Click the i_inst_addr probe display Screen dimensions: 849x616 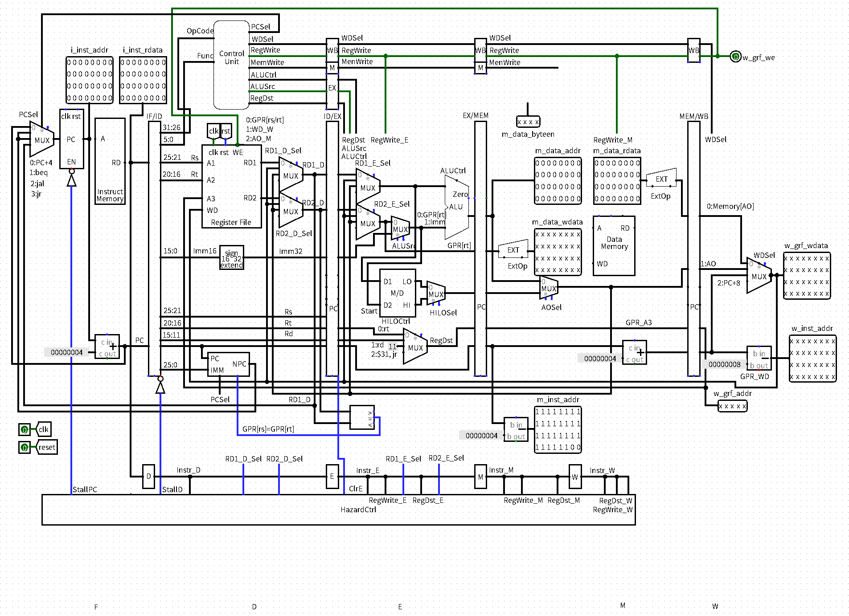point(89,80)
